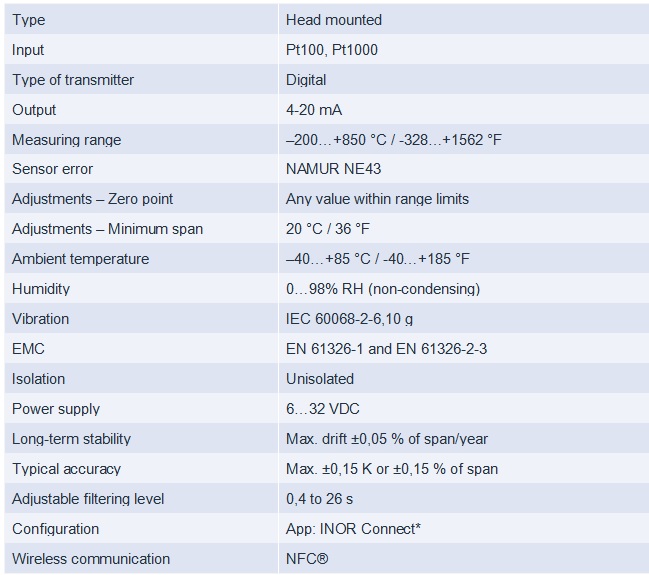Click the 'Measuring range' row label

67,140
